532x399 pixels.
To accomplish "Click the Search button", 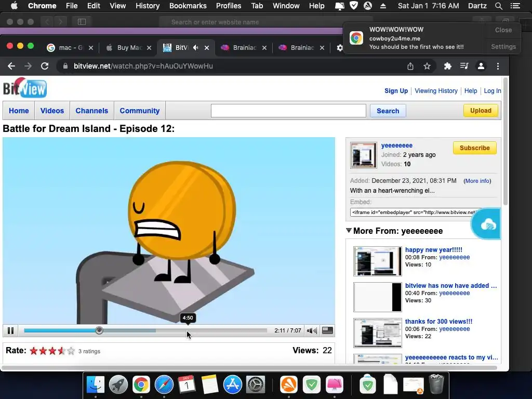I will pos(388,111).
